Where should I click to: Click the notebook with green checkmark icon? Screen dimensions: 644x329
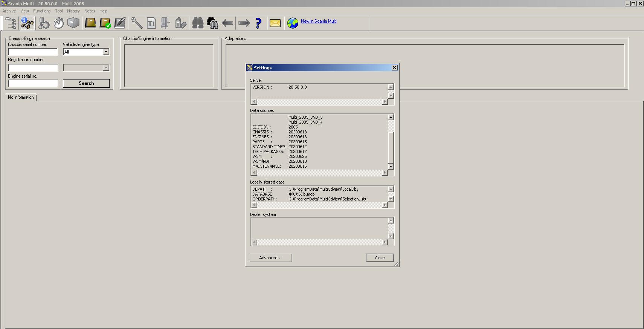105,23
